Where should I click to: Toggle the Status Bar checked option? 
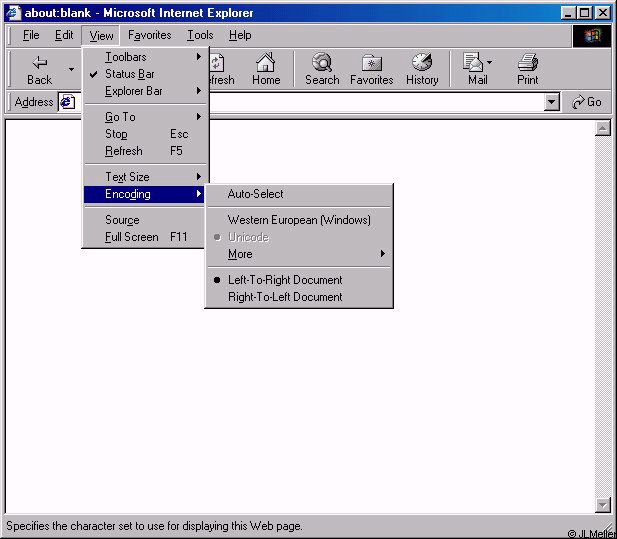[130, 74]
